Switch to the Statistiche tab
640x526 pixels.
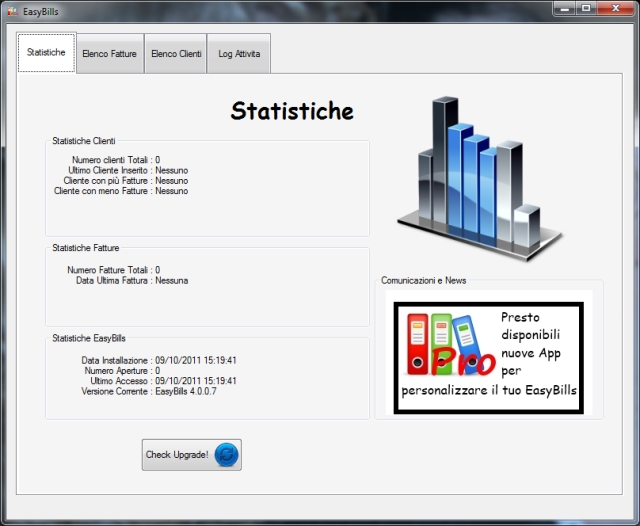click(46, 52)
